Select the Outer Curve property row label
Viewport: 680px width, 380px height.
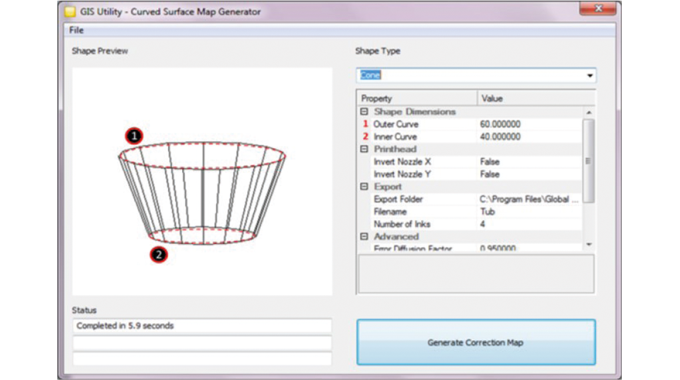coord(396,124)
